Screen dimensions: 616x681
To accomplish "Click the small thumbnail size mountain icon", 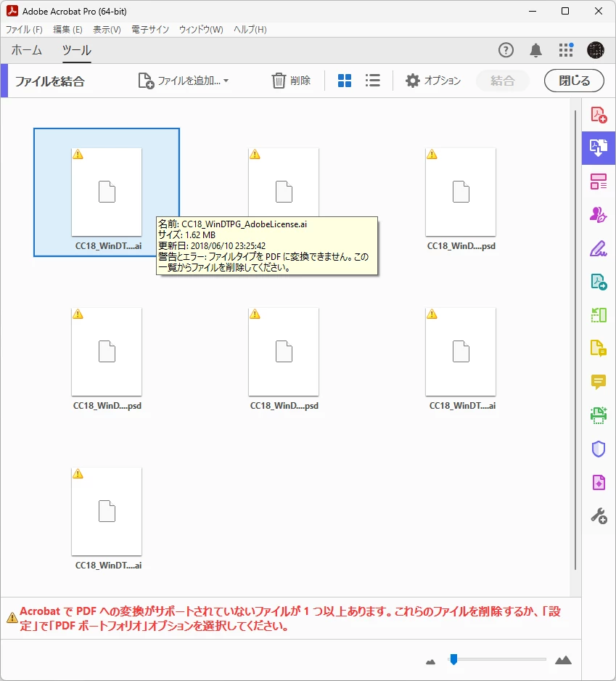I will pyautogui.click(x=431, y=661).
